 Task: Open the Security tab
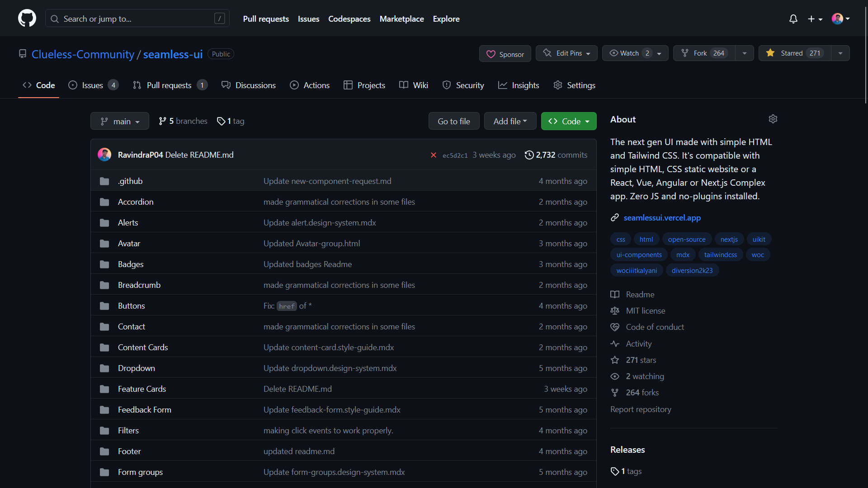(463, 85)
